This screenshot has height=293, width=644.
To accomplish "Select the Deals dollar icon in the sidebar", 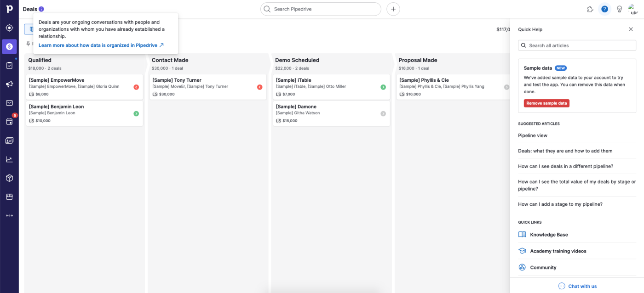I will pos(9,46).
